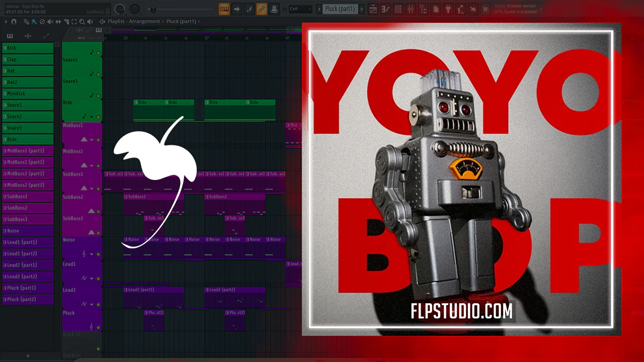Mute the Snare2 track with its green light
The height and width of the screenshot is (362, 644).
(x=98, y=74)
